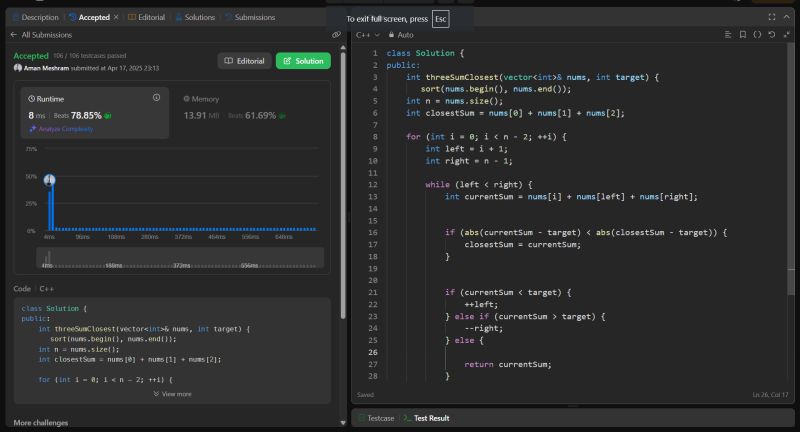Click the green Solution button
Screen dimensions: 800x432
[303, 61]
